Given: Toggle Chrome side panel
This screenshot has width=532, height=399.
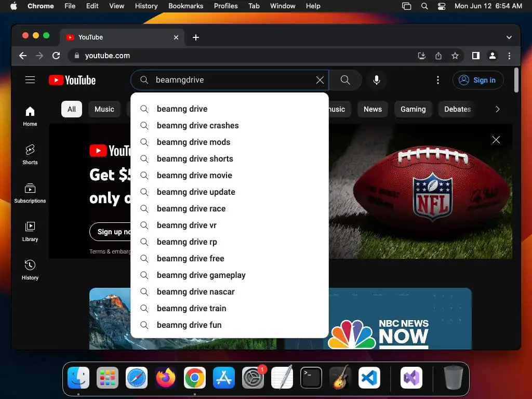Looking at the screenshot, I should (476, 56).
